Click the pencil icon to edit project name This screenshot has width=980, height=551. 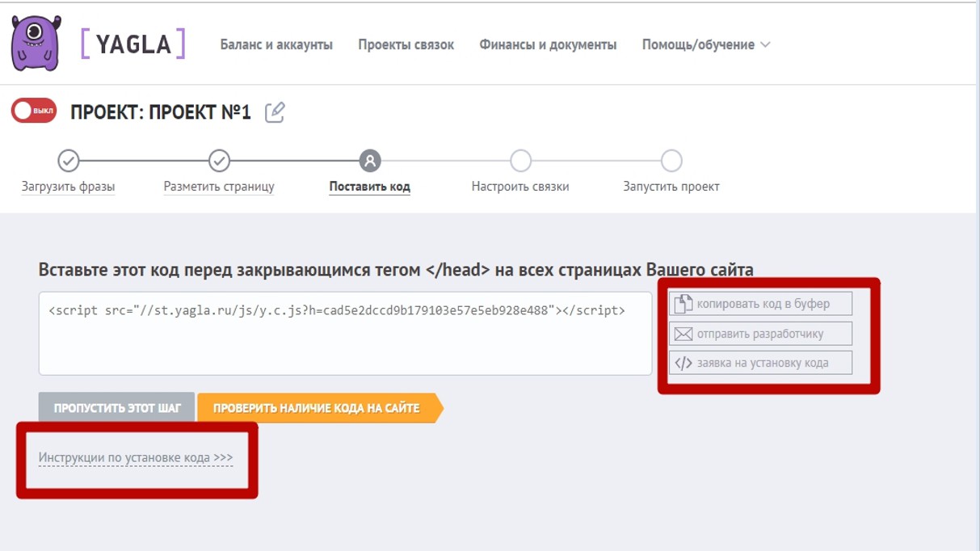tap(275, 111)
